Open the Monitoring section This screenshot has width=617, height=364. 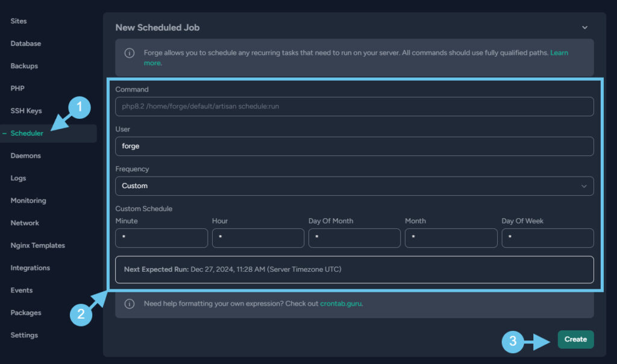coord(28,201)
